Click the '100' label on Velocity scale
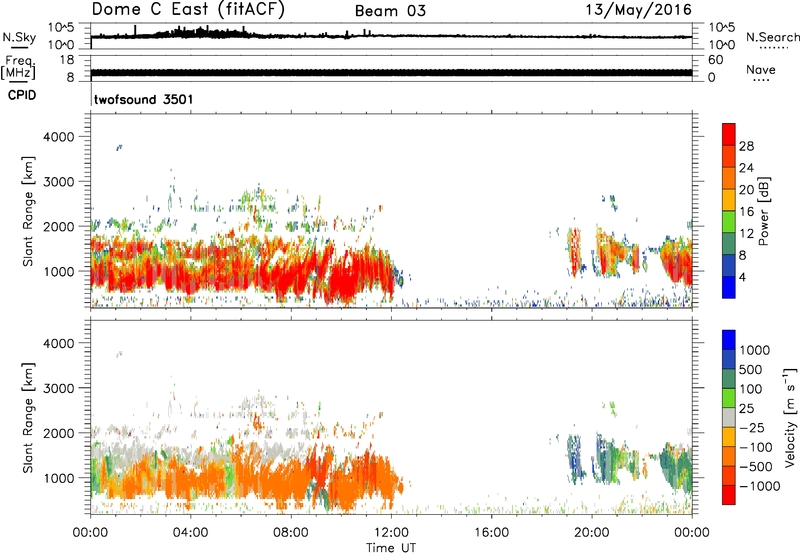 point(752,389)
